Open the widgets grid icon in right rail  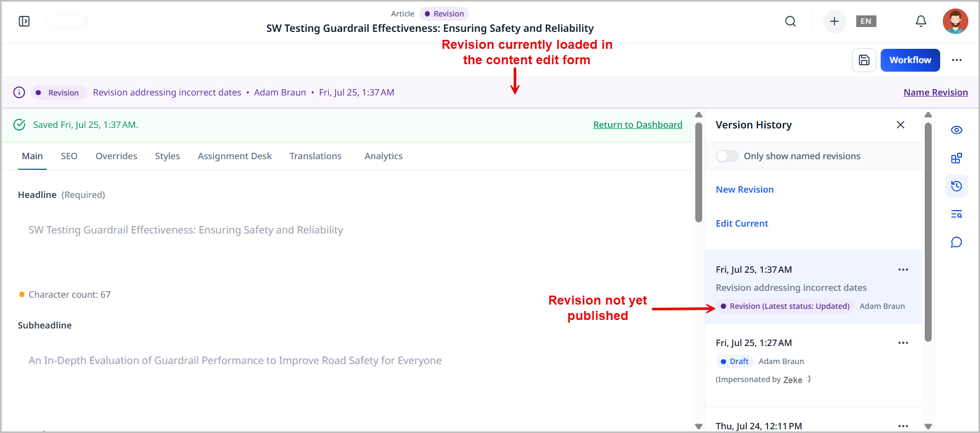[x=957, y=158]
